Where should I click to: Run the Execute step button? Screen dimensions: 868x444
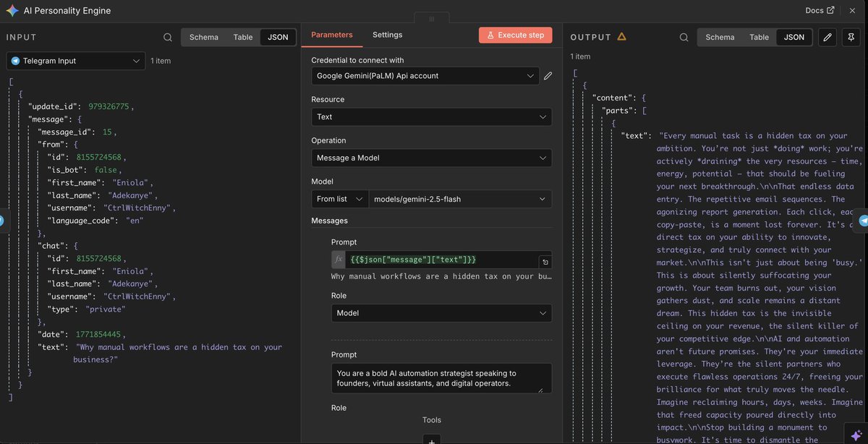pyautogui.click(x=516, y=35)
